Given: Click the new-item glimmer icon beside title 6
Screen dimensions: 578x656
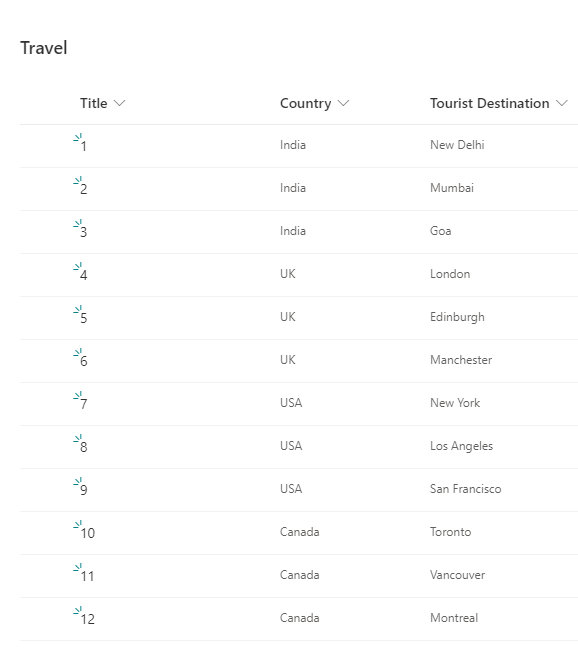Looking at the screenshot, I should [x=78, y=353].
